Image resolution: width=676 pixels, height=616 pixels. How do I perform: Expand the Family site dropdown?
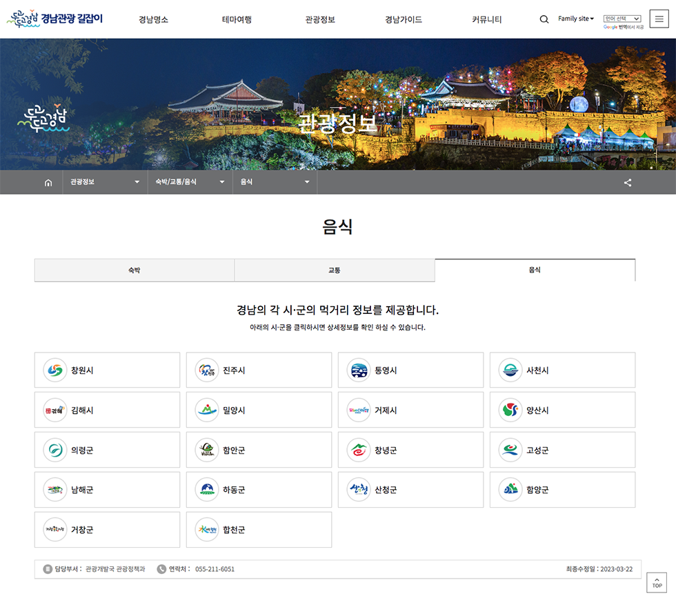click(x=575, y=19)
